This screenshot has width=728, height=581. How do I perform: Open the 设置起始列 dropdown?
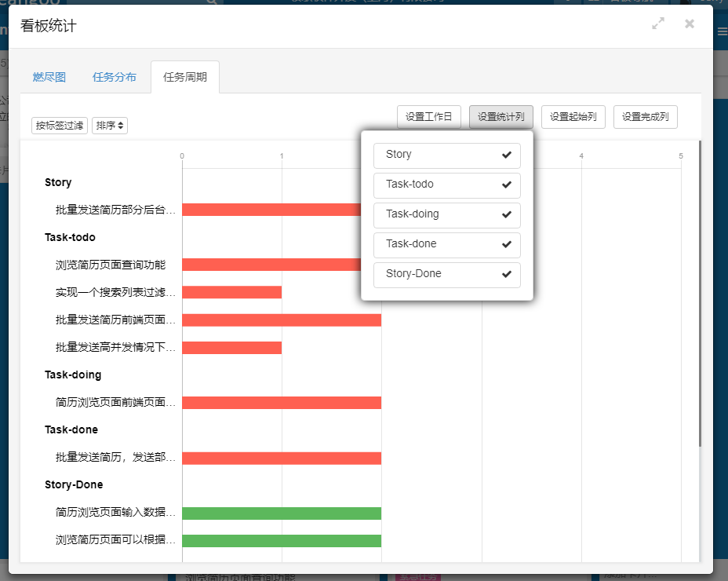point(573,117)
